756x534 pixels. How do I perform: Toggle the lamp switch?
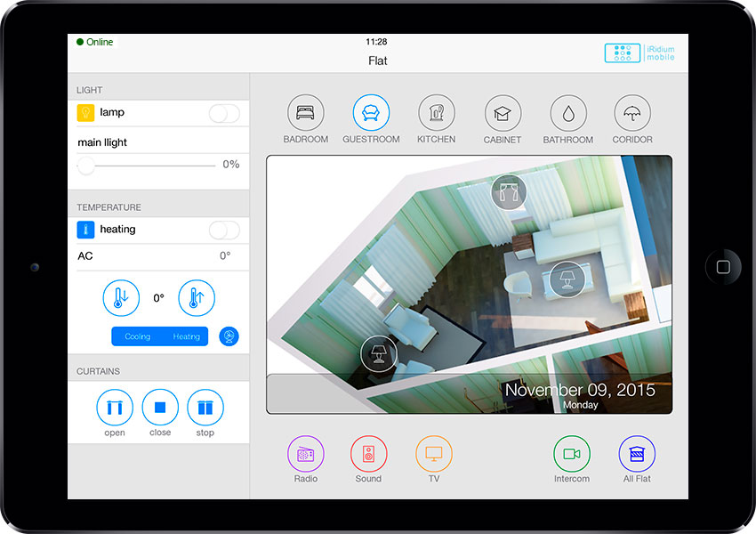coord(224,114)
